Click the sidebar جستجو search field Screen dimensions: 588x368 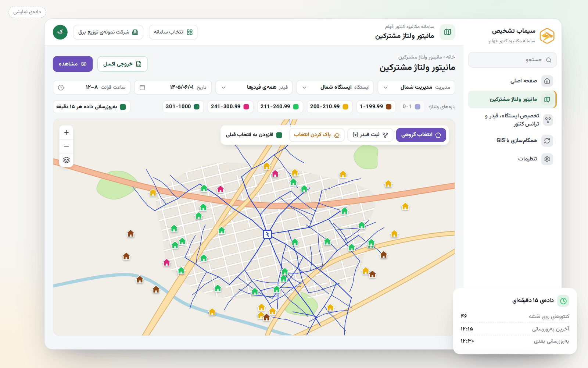512,60
